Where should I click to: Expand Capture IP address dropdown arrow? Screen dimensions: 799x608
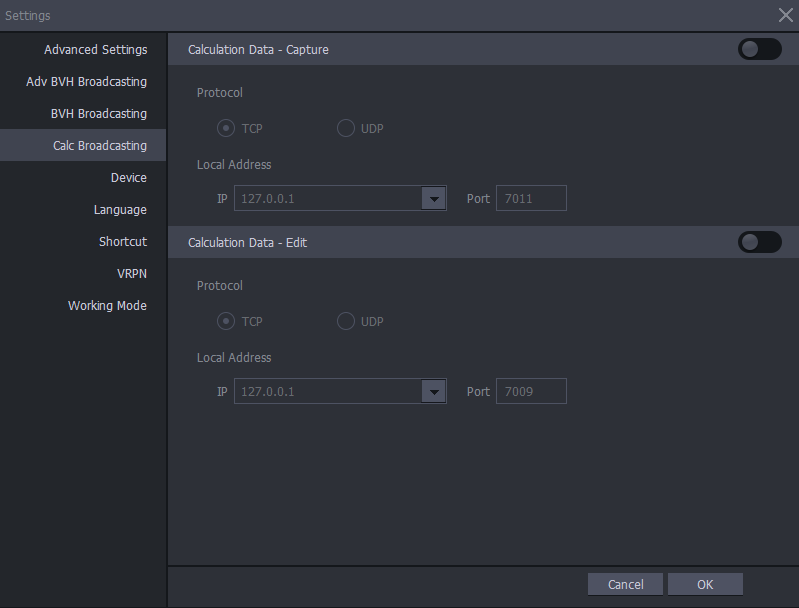pyautogui.click(x=434, y=198)
